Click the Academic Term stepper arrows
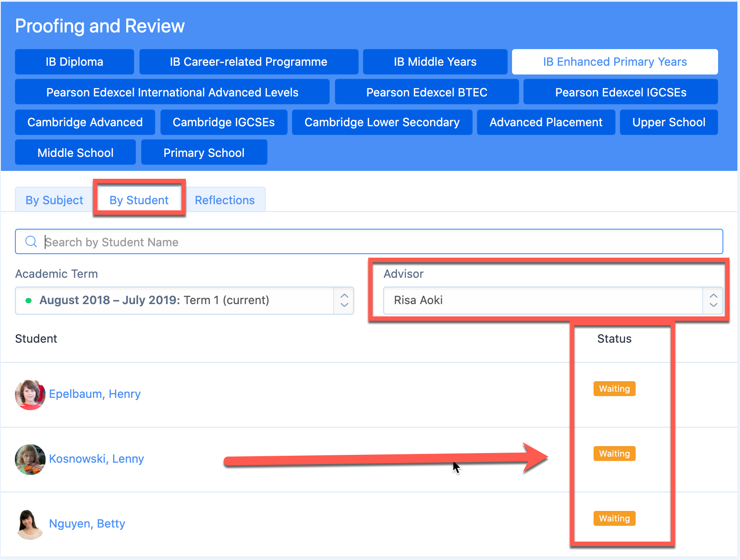Screen dimensions: 740x560 click(x=344, y=301)
